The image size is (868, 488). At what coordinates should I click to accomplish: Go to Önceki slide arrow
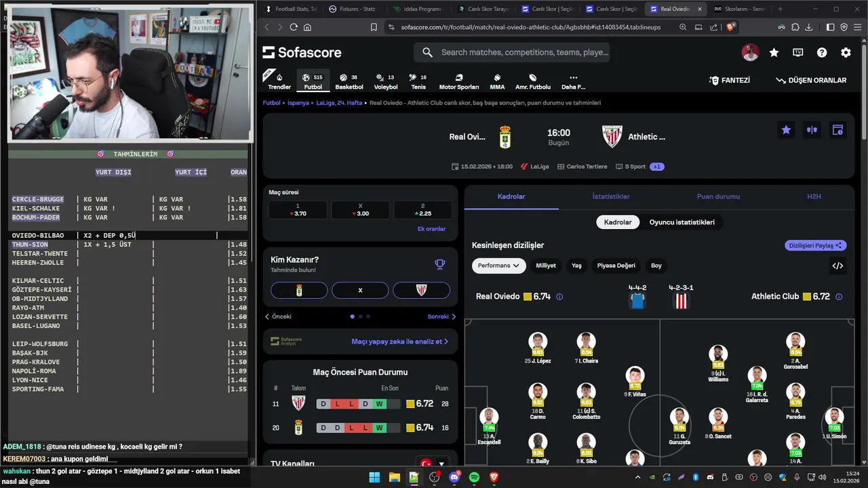click(278, 317)
